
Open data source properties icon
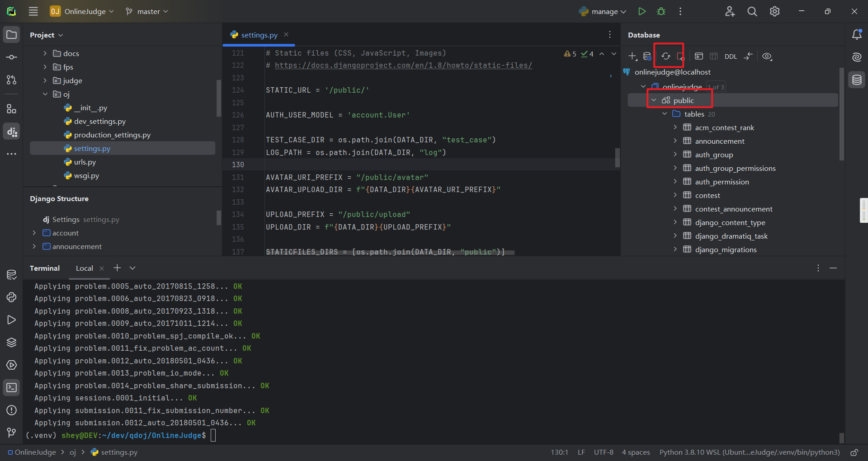pos(647,56)
